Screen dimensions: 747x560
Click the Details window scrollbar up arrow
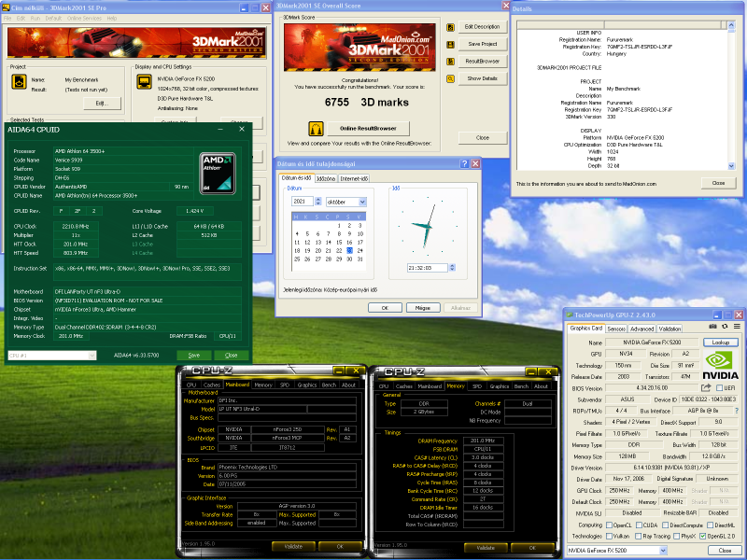pos(732,25)
